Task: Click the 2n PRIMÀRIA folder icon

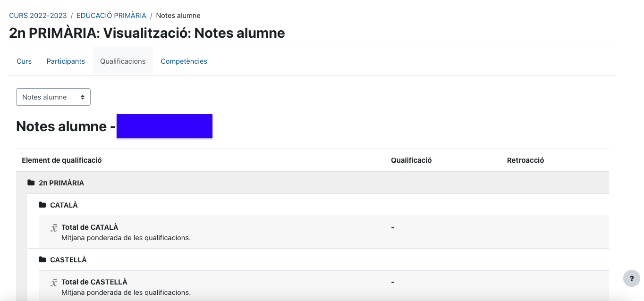Action: (x=31, y=183)
